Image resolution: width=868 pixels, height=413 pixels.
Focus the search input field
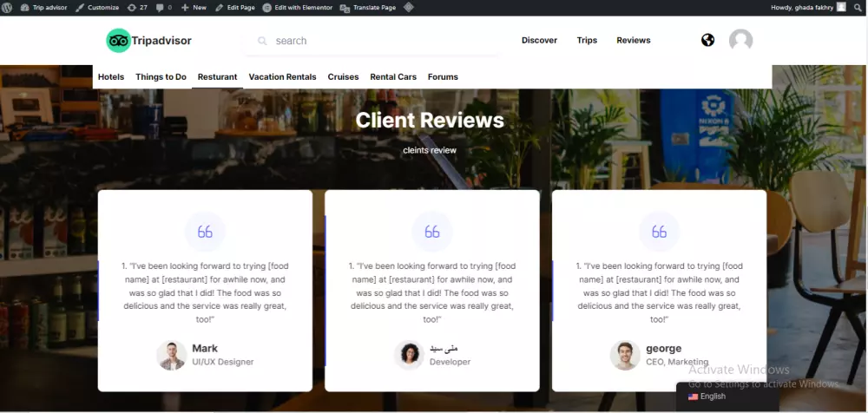[x=371, y=41]
